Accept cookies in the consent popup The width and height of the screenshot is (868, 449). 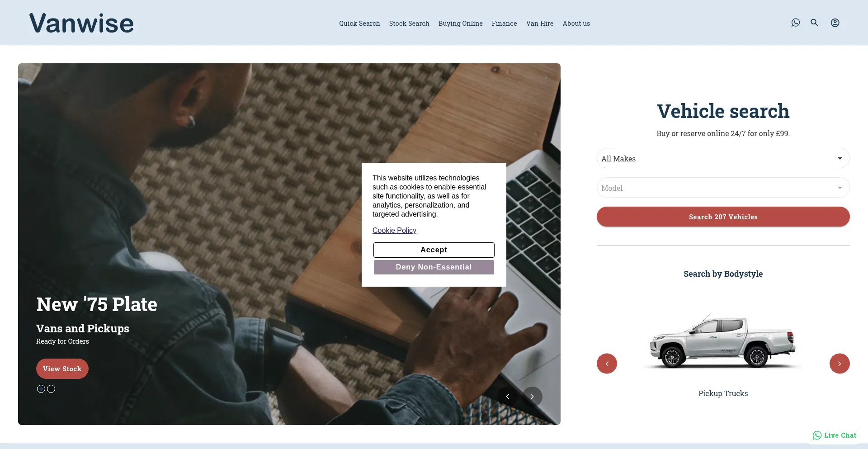(434, 250)
